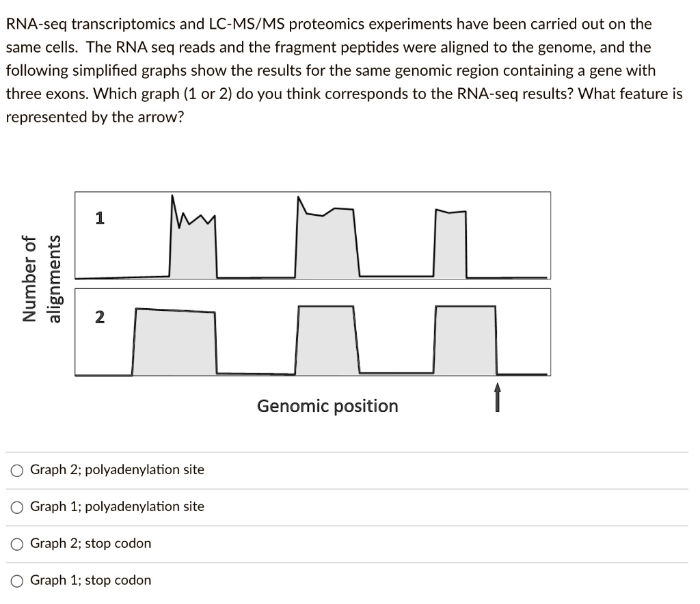Click the label '1' inside the top graph
The width and height of the screenshot is (700, 604).
pos(99,217)
